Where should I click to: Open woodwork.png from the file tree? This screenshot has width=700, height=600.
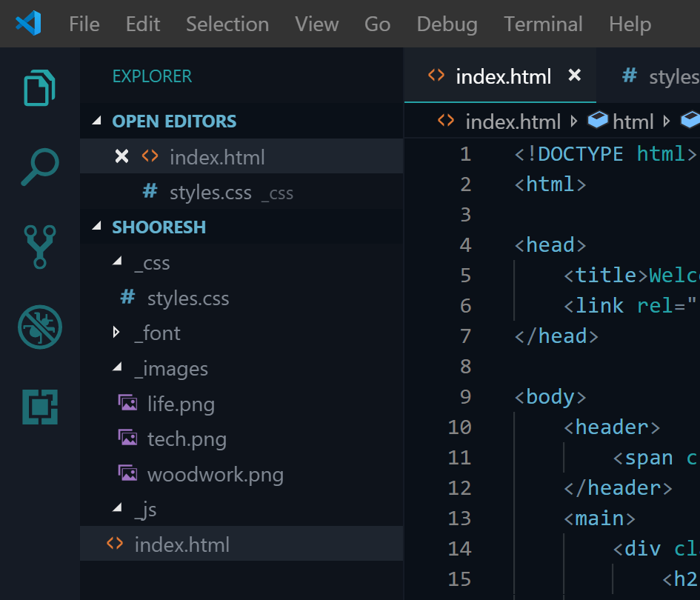pyautogui.click(x=215, y=474)
